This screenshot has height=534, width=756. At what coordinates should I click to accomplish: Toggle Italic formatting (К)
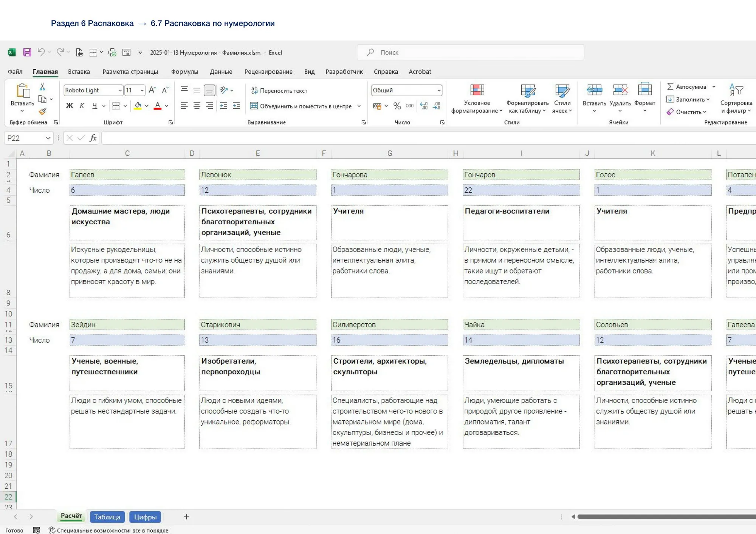[x=82, y=106]
